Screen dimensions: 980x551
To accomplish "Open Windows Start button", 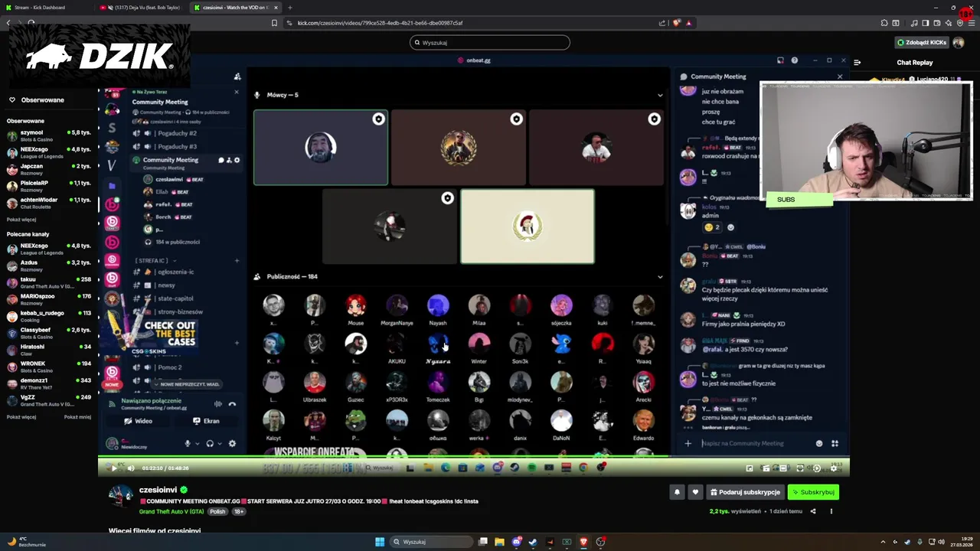I will pos(380,542).
